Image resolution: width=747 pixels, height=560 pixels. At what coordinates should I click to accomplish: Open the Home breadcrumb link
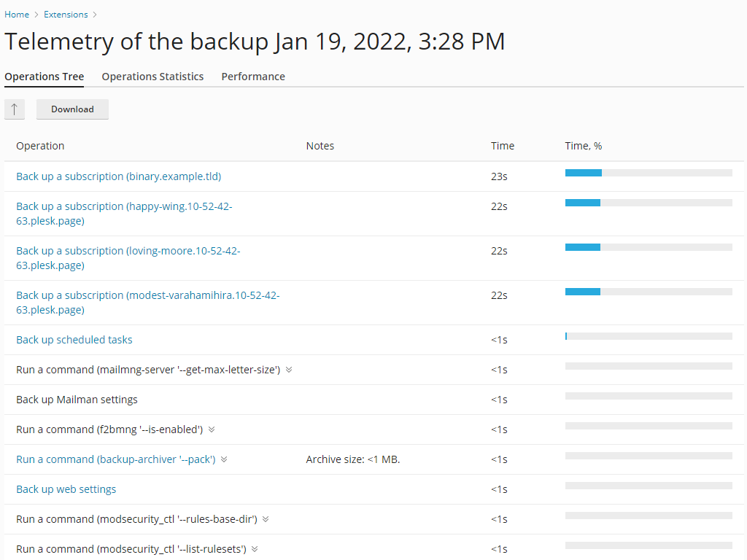(17, 14)
